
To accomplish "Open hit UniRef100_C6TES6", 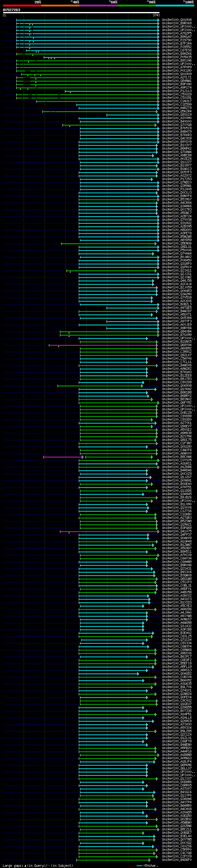I will [x=177, y=50].
